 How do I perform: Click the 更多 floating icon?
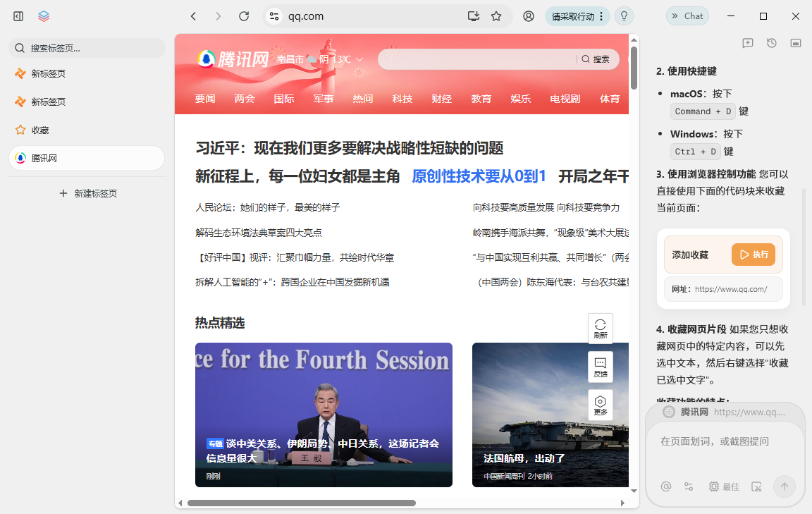pyautogui.click(x=601, y=405)
